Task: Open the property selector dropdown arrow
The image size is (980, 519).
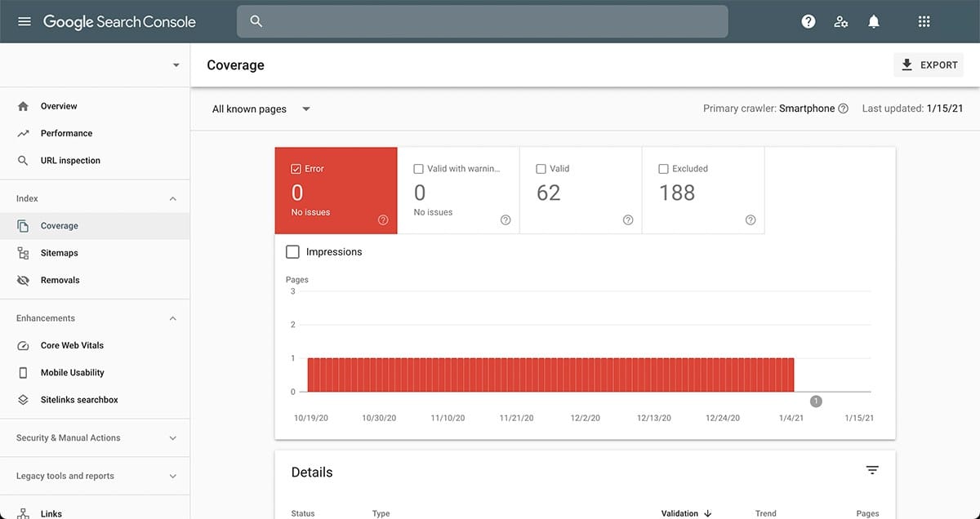Action: [x=176, y=65]
